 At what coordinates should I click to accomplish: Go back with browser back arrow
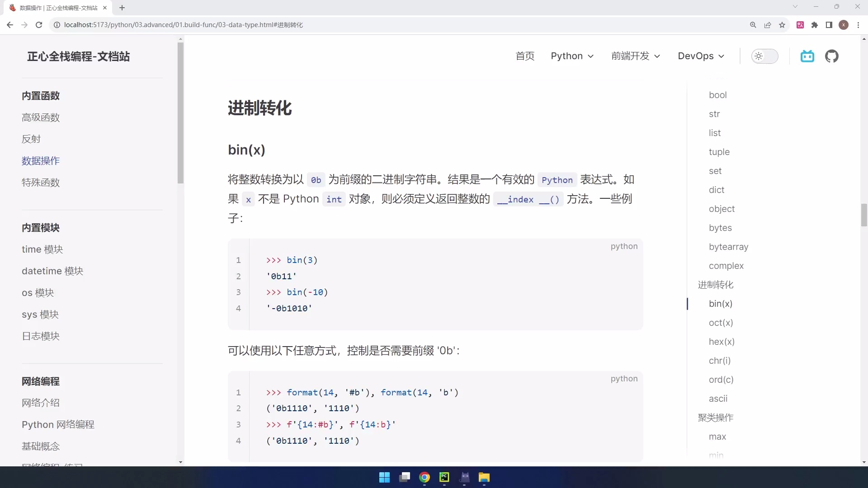(x=10, y=25)
